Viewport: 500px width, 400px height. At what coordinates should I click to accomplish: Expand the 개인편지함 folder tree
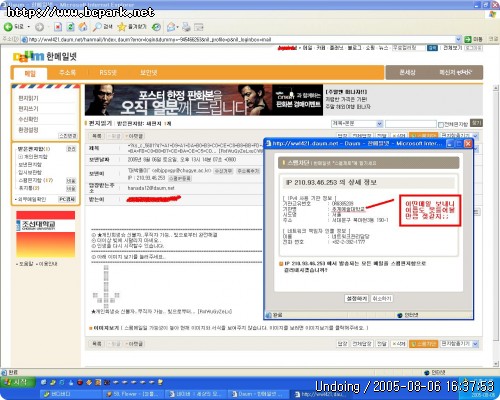tap(20, 157)
